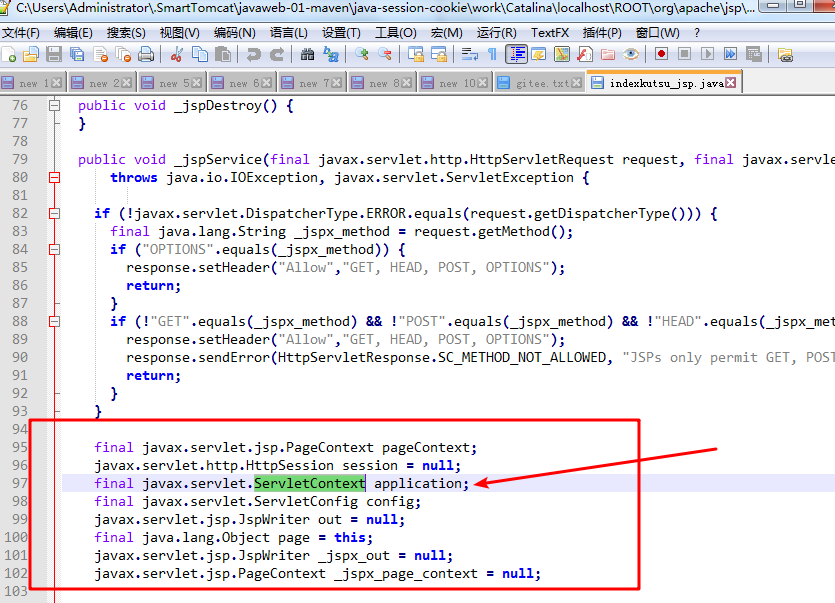Image resolution: width=835 pixels, height=603 pixels.
Task: Collapse the fold at line 80
Action: (54, 177)
